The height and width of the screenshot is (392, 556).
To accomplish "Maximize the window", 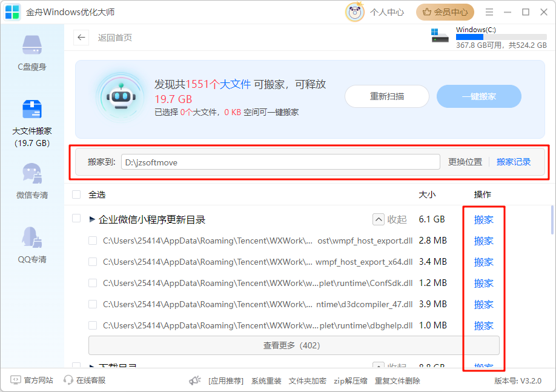I will pyautogui.click(x=526, y=12).
